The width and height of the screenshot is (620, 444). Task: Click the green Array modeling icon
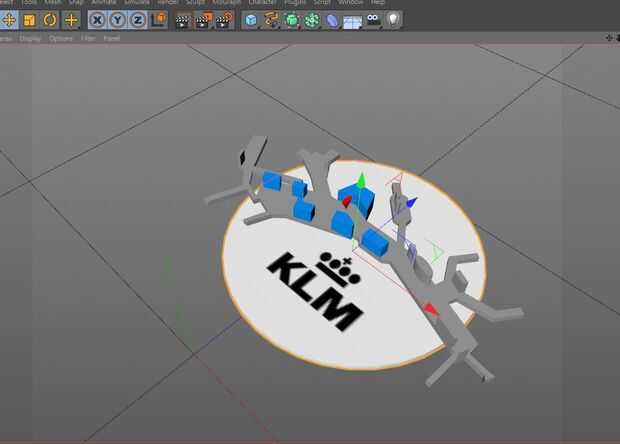312,20
